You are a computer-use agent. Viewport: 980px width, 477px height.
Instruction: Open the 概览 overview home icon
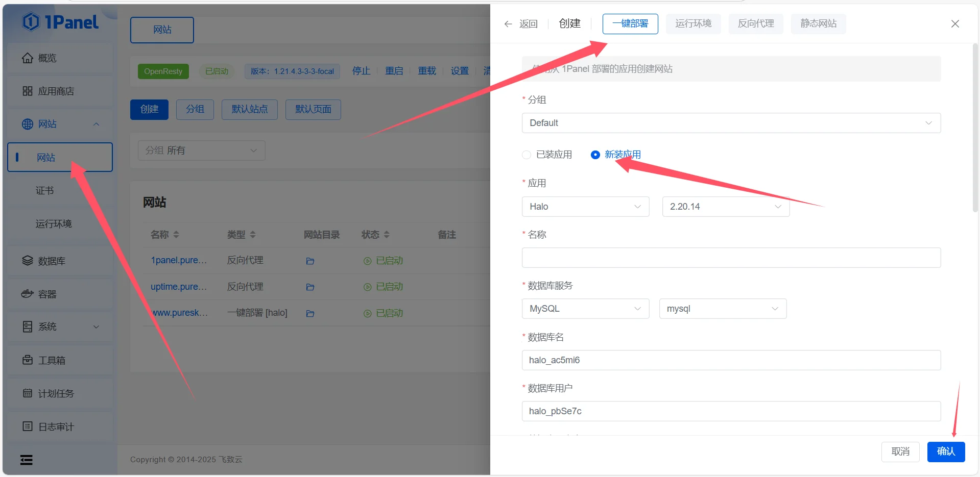pos(28,58)
